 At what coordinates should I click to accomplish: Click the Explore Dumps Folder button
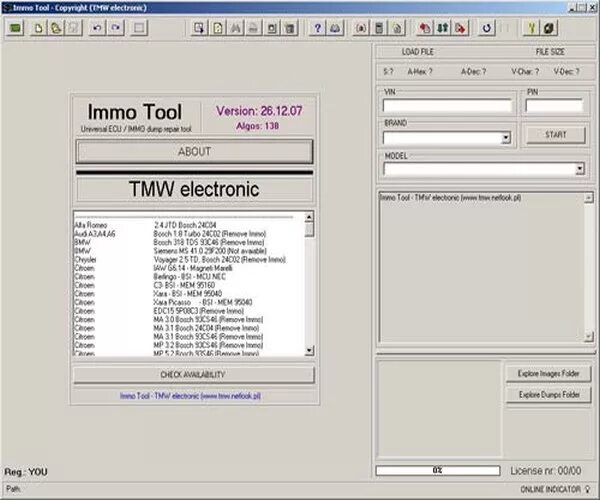(548, 394)
